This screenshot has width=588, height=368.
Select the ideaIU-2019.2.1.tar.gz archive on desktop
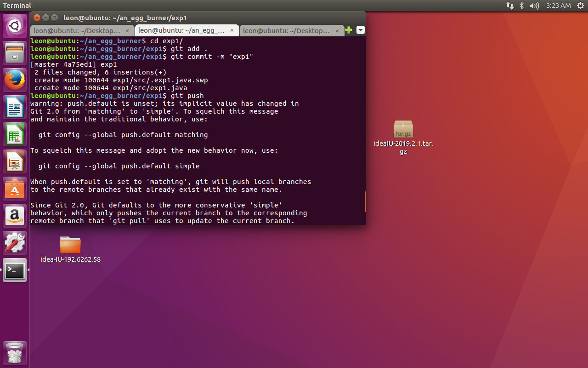[x=403, y=137]
